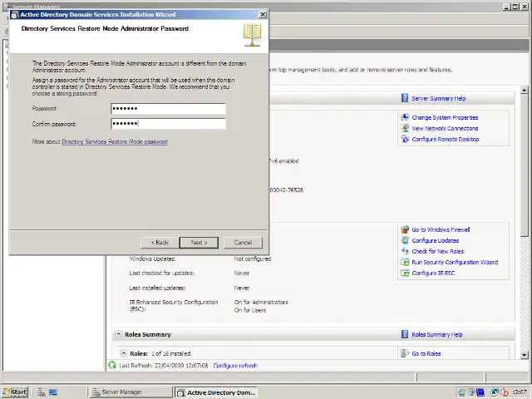Cancel the Active Directory installation wizard
Viewport: 532px width, 399px height.
click(243, 243)
